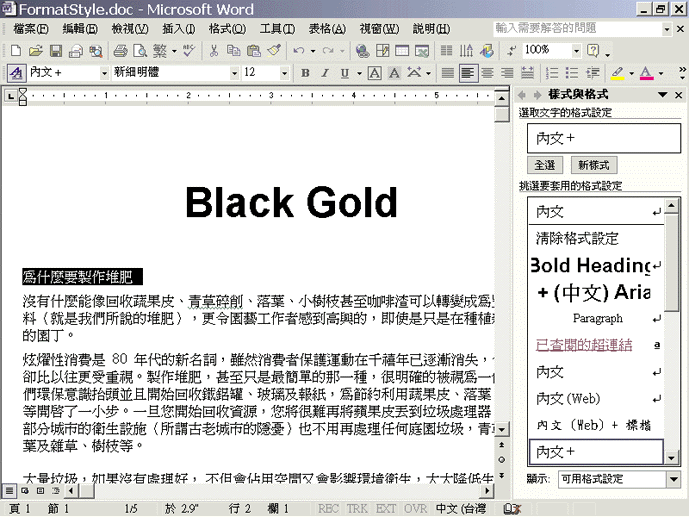Open print preview from the toolbar

(x=140, y=51)
